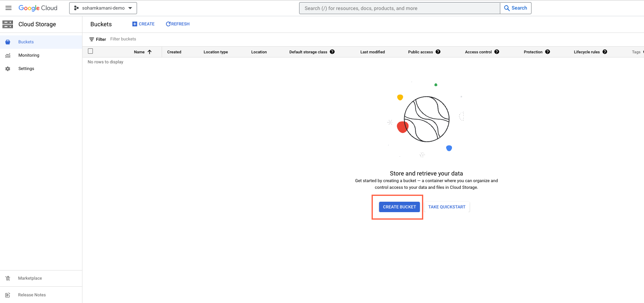Click the Filter icon above the table
This screenshot has width=644, height=303.
tap(92, 39)
